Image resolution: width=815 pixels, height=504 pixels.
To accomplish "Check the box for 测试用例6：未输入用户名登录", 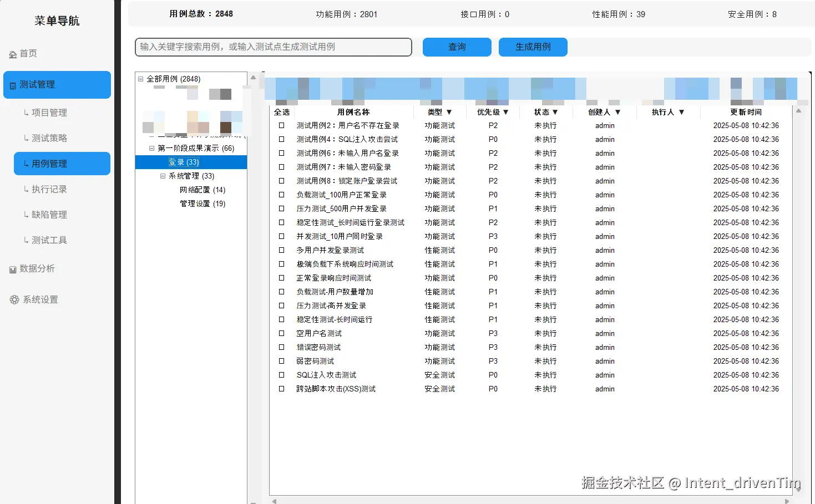I will click(x=281, y=153).
